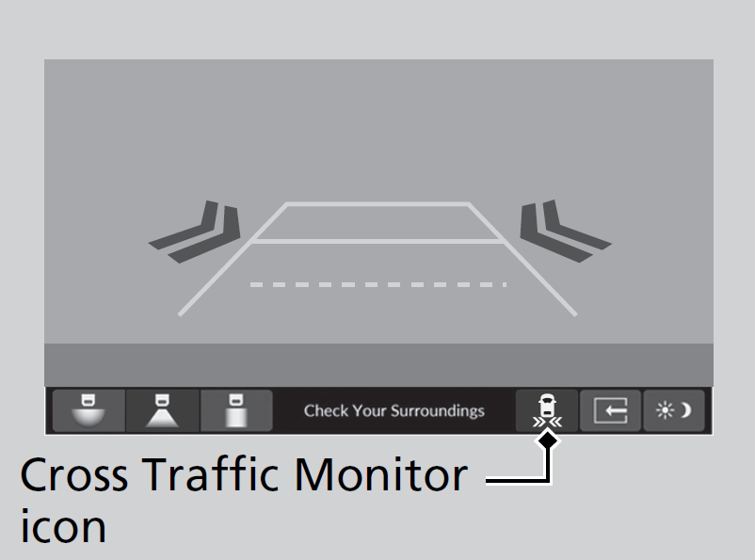
Task: Click the crescent moon symbol on brightness button
Action: [x=686, y=410]
